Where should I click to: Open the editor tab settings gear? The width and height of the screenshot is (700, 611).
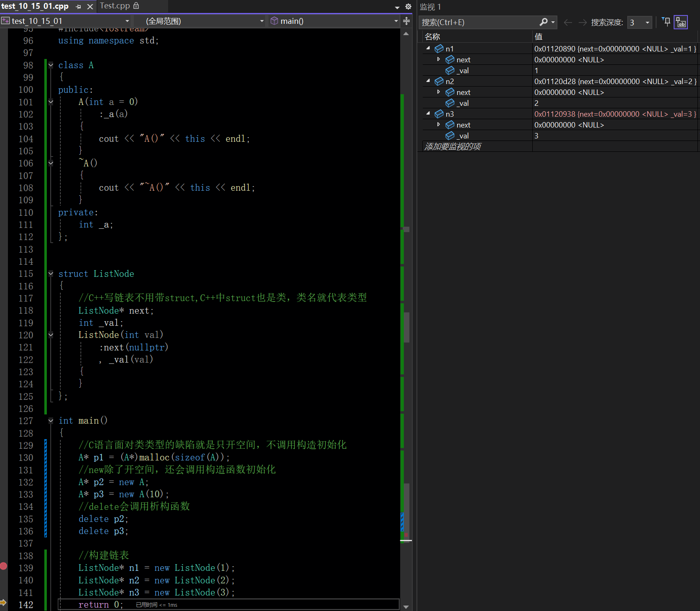(x=409, y=7)
